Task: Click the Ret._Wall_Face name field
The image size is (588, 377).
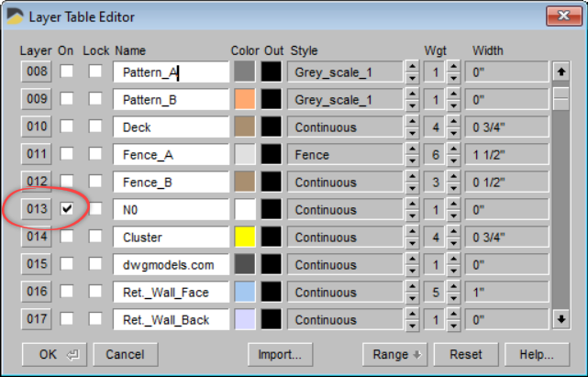Action: pyautogui.click(x=171, y=293)
